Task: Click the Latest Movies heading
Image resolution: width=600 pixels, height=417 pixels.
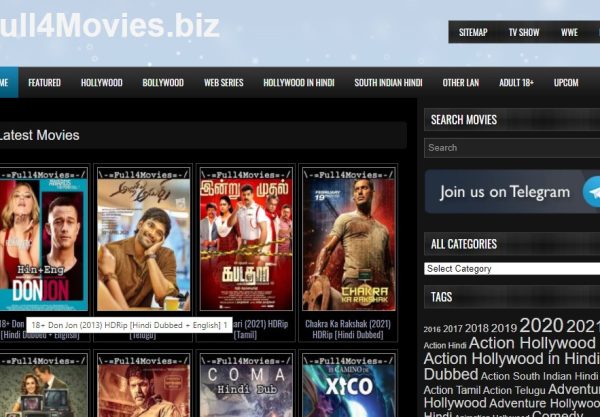Action: click(39, 135)
